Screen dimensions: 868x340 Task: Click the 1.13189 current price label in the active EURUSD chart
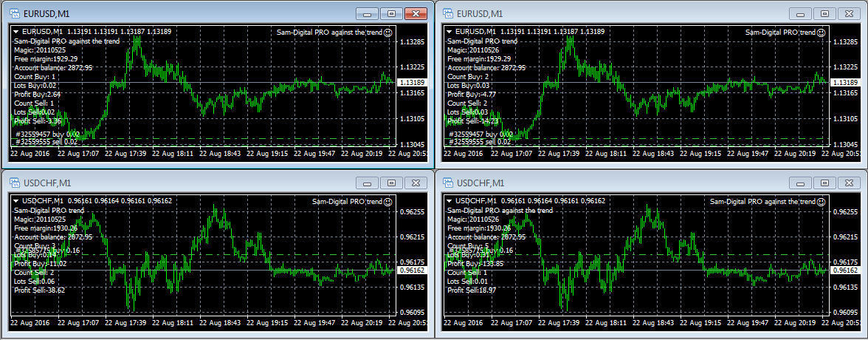pyautogui.click(x=411, y=83)
